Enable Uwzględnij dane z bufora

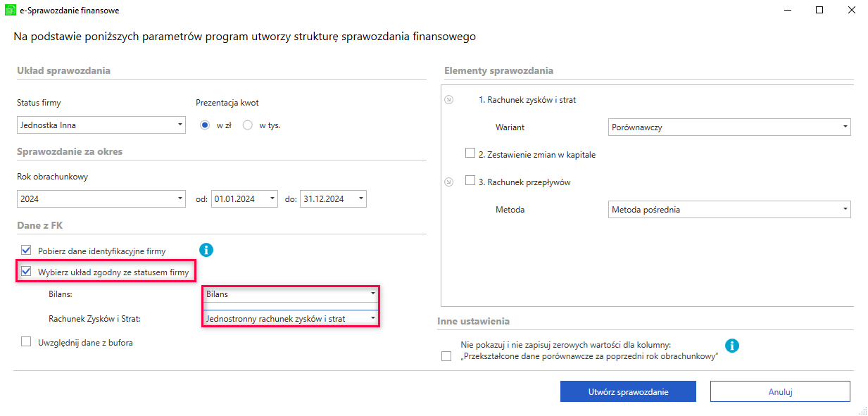tap(27, 342)
